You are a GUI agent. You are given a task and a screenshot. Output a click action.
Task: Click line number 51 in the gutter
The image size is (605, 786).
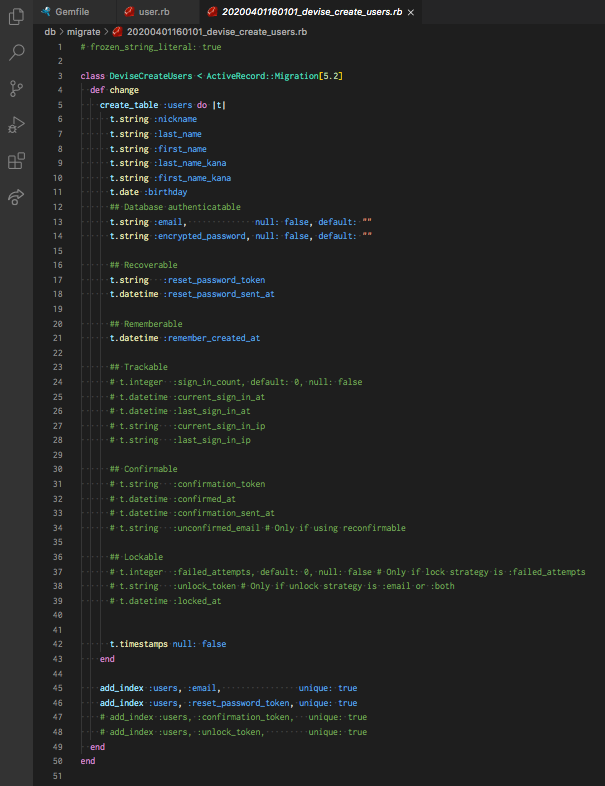58,776
